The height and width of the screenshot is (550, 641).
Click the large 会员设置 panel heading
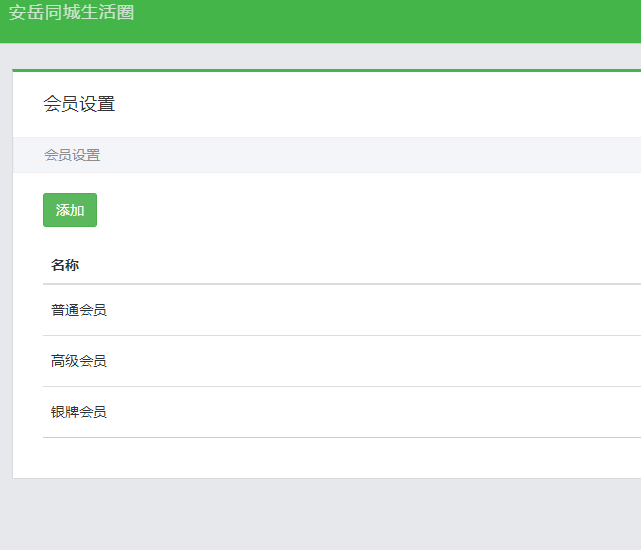point(79,104)
